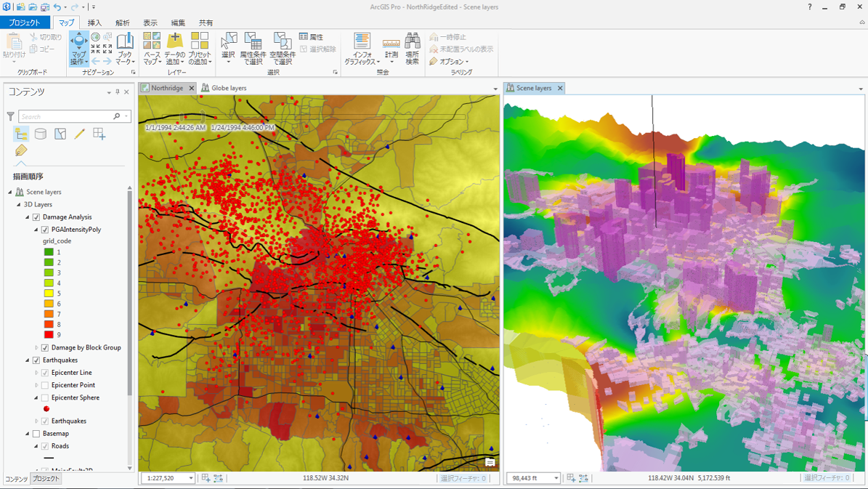Uncheck the PGAIntensityPoly layer checkbox
Viewport: 868px width, 489px height.
(x=45, y=230)
